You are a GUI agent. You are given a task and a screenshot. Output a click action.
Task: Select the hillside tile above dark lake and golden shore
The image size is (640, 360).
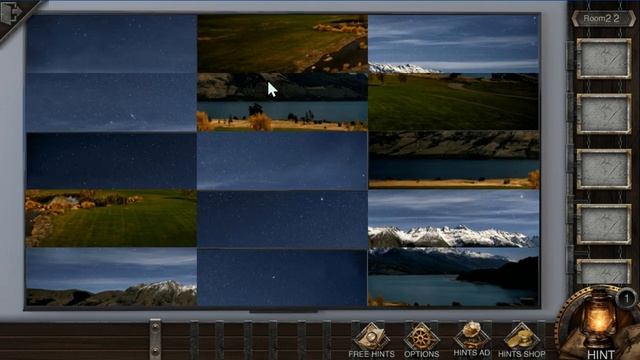pos(453,160)
